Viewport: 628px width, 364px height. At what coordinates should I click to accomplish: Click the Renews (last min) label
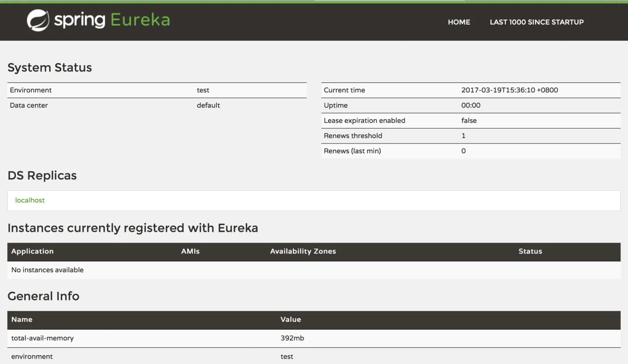[x=352, y=151]
